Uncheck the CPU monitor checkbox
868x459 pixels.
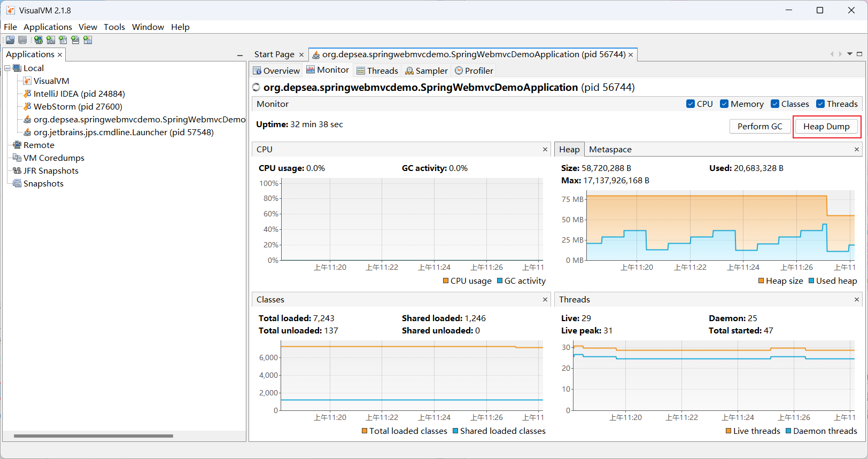[691, 104]
